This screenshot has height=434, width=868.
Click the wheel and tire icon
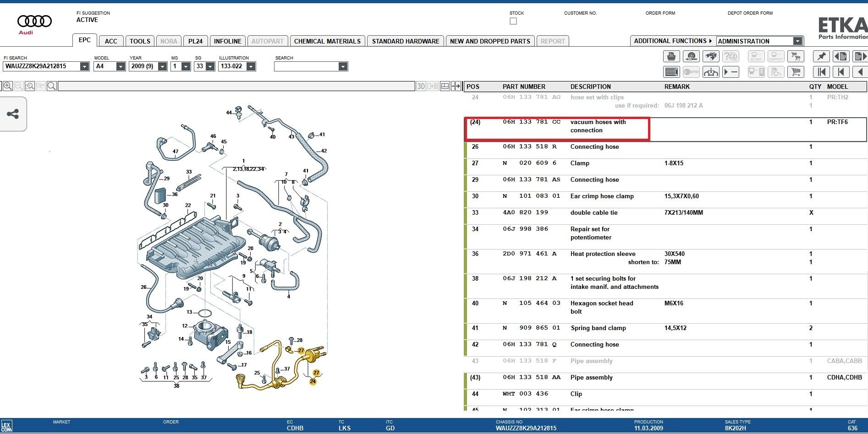(691, 56)
